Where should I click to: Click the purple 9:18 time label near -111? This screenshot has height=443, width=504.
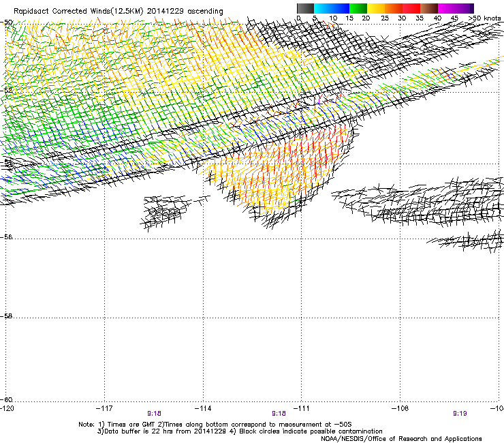point(279,414)
